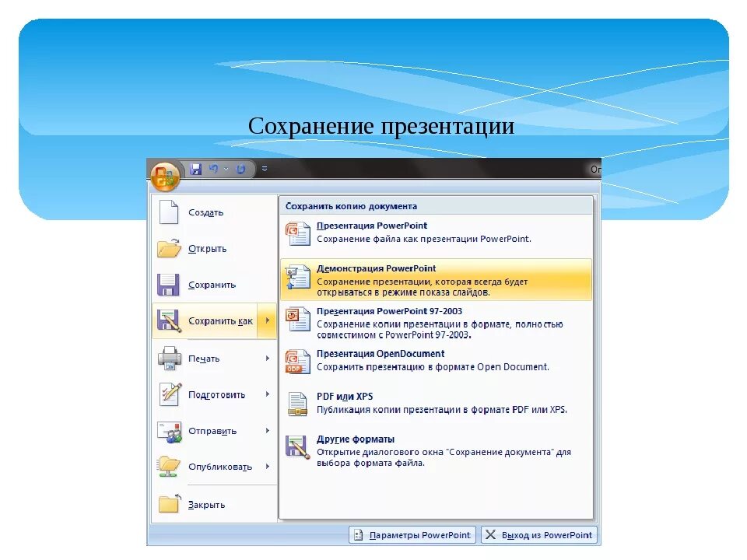747x560 pixels.
Task: Click the network folder icon beside Опубликовать
Action: coord(169,467)
